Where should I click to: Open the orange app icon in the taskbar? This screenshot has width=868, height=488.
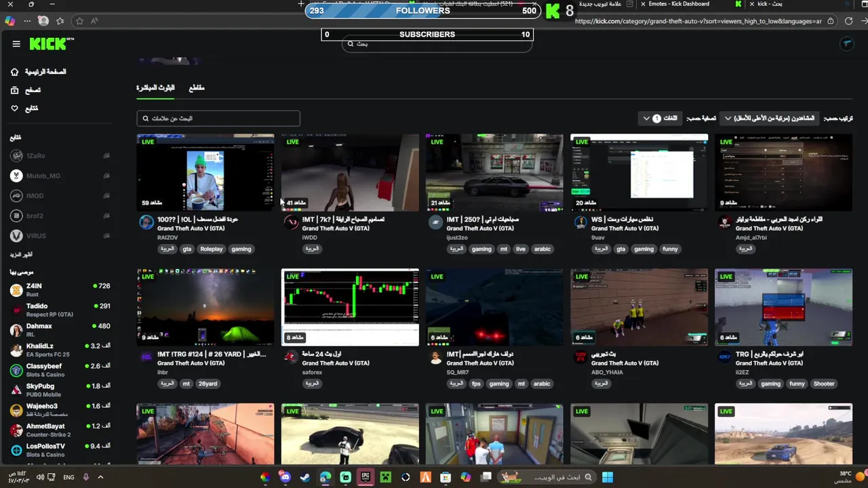426,477
